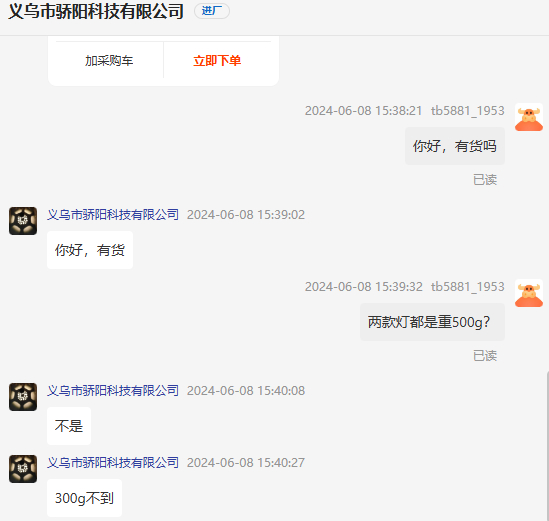Open seller name link at 15:39:02
Screen dimensions: 549x521
pos(113,215)
